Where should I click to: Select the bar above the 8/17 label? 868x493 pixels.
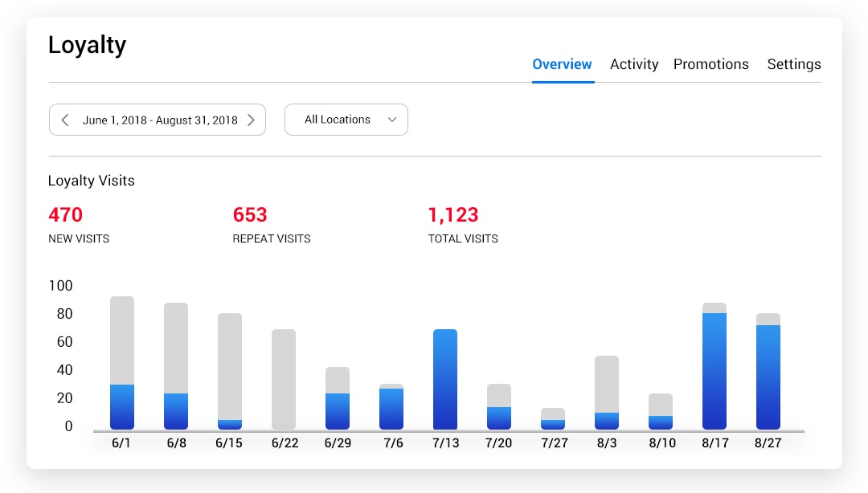click(x=714, y=366)
